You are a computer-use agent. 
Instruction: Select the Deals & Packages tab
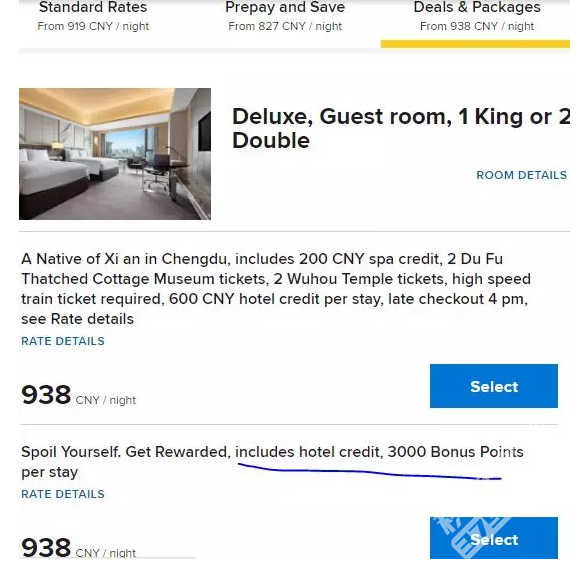point(476,17)
